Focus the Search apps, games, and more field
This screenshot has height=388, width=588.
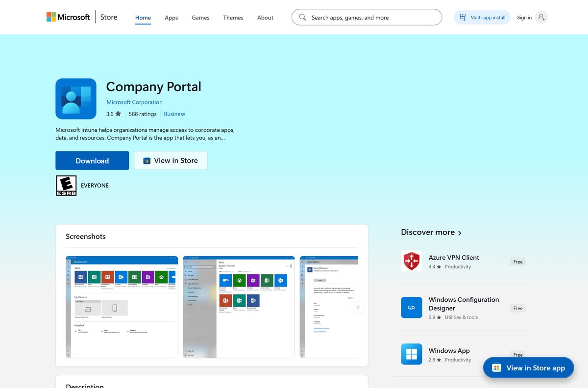pyautogui.click(x=367, y=17)
